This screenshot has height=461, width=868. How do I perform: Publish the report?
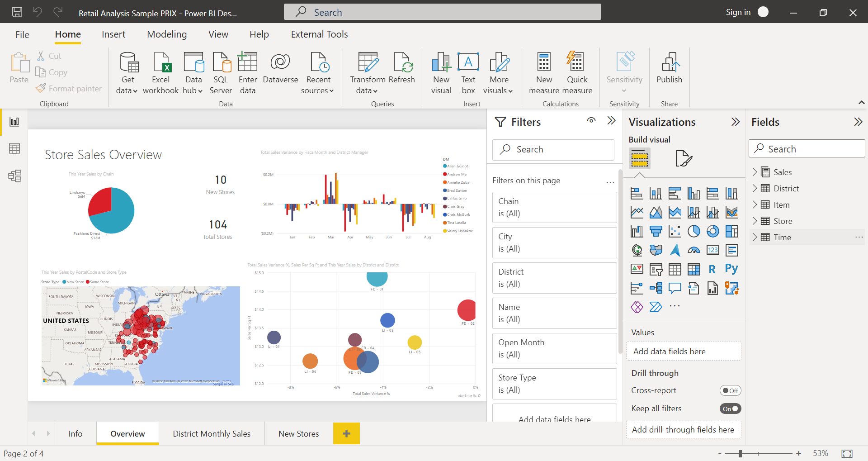pyautogui.click(x=669, y=72)
